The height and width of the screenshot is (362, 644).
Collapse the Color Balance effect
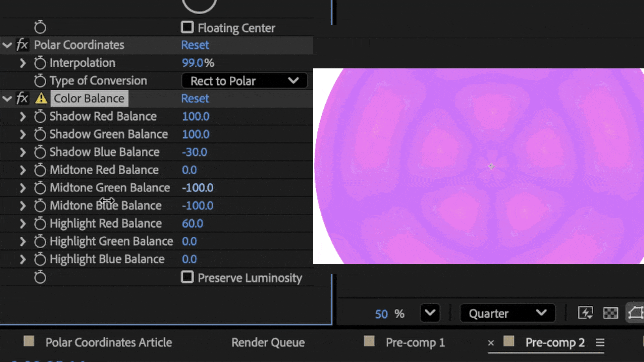(x=7, y=99)
